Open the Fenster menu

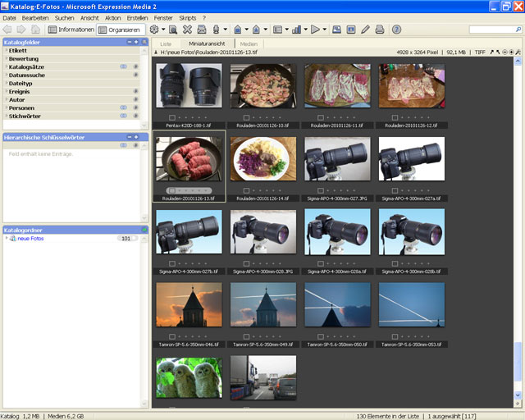click(x=163, y=17)
